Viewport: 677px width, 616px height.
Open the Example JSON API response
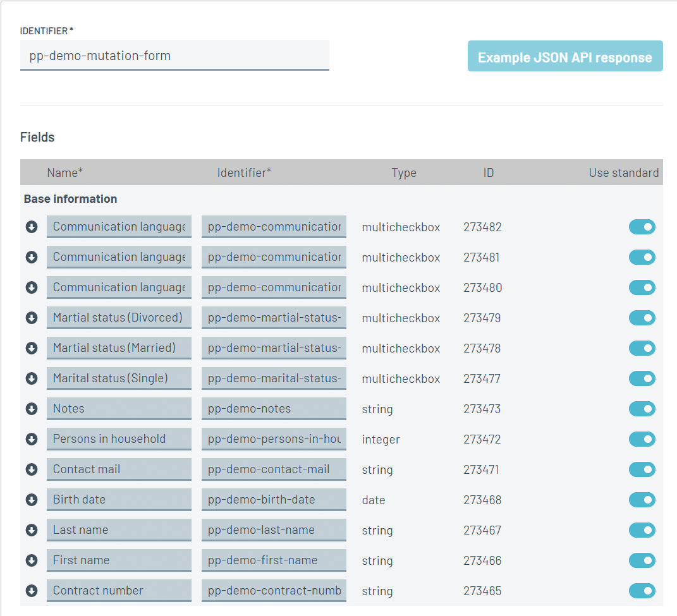click(565, 56)
